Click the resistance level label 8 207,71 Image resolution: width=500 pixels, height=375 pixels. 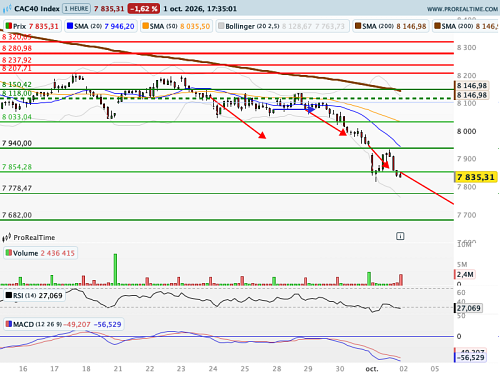pos(17,68)
